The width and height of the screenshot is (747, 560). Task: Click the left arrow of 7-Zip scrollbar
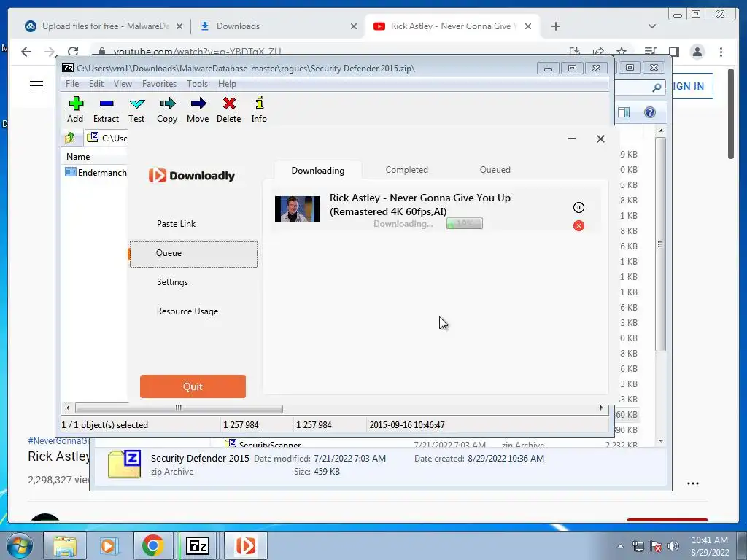[x=68, y=408]
